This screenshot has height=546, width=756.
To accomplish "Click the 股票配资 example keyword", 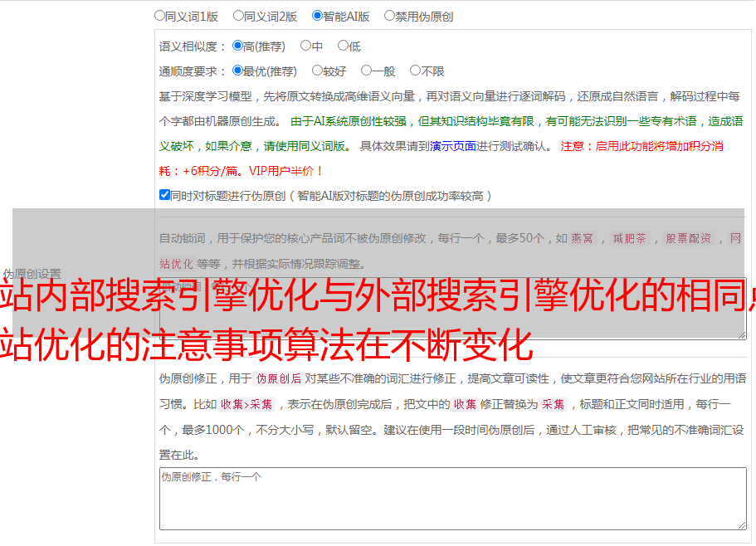I will pos(688,238).
